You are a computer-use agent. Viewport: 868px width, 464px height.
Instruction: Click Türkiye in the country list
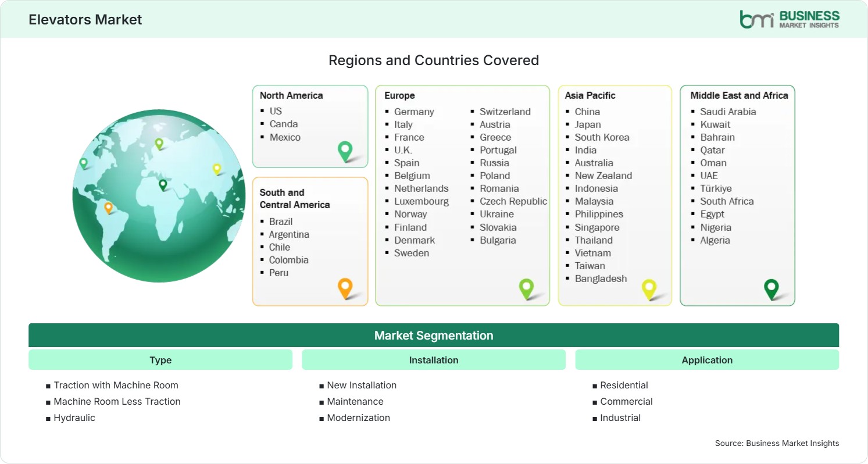tap(716, 188)
